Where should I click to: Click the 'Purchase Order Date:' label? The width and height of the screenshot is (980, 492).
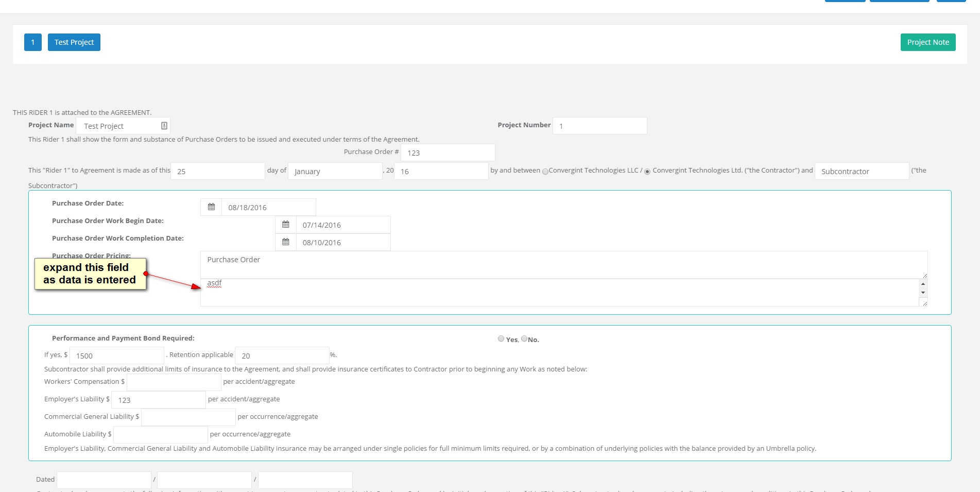coord(88,203)
